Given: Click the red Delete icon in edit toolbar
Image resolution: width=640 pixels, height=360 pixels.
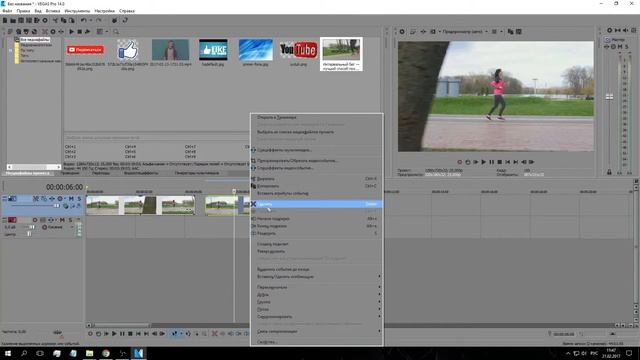Looking at the screenshot, I should pyautogui.click(x=214, y=334).
